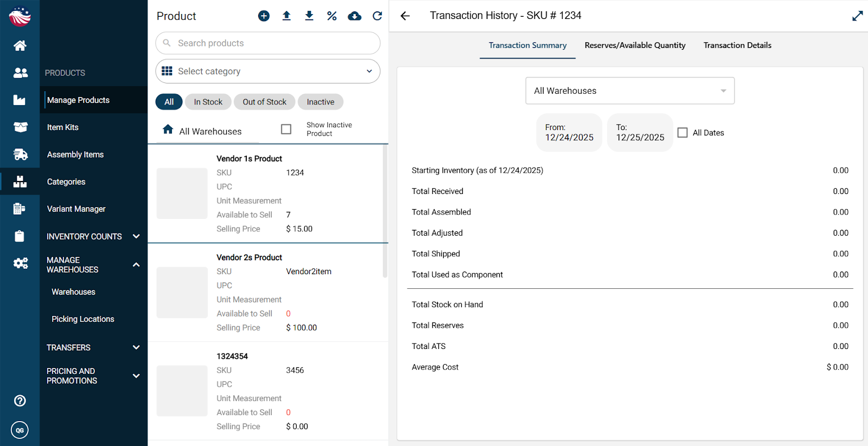Image resolution: width=868 pixels, height=446 pixels.
Task: Open the invoice document icon in sidebar
Action: click(x=20, y=209)
